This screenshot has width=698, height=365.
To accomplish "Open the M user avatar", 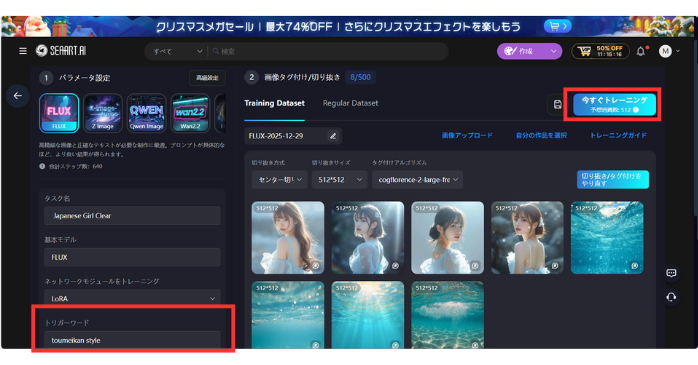I will coord(665,51).
